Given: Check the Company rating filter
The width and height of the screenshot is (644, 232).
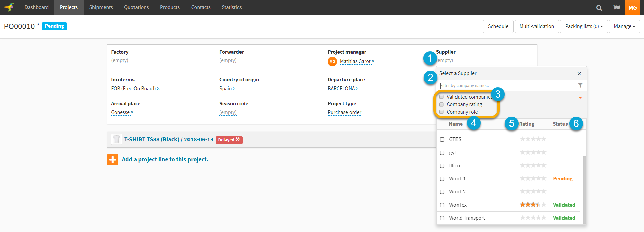Looking at the screenshot, I should (x=442, y=104).
